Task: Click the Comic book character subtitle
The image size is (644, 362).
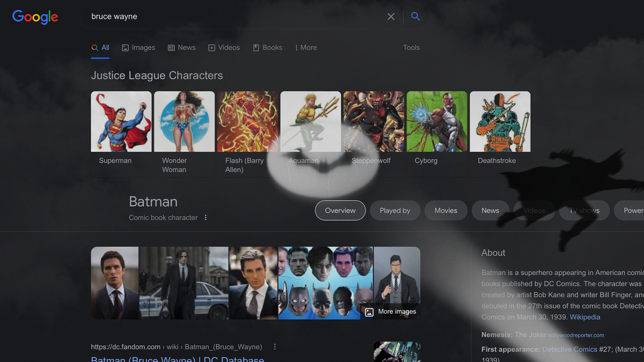Action: (163, 218)
